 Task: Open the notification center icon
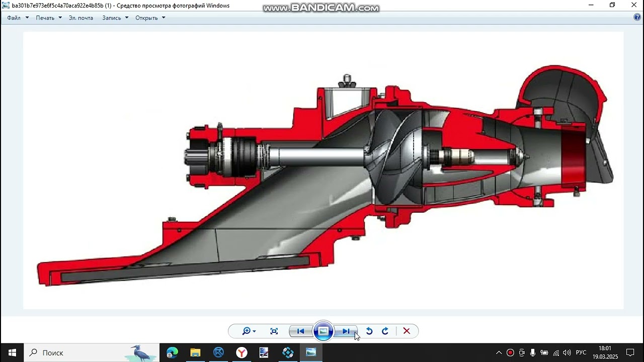pos(630,352)
